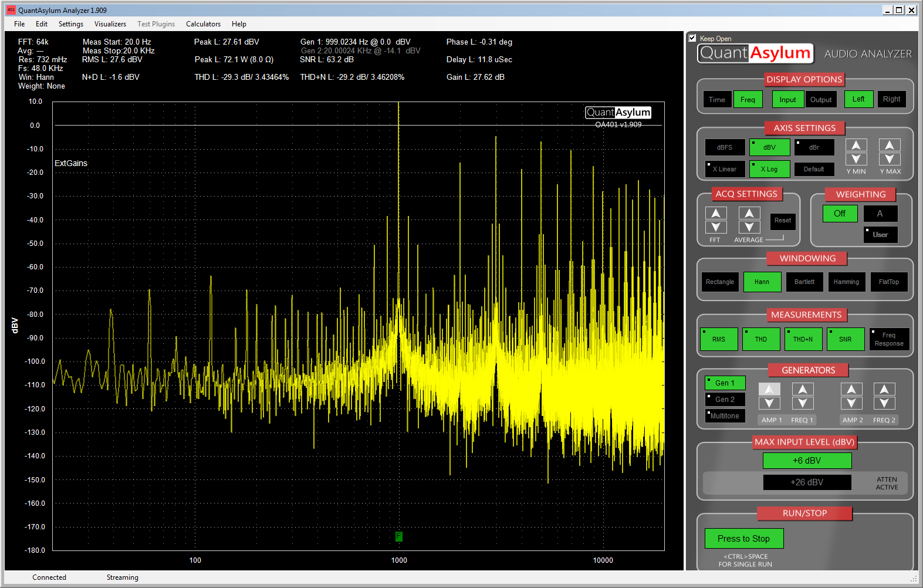The height and width of the screenshot is (588, 923).
Task: Set Y axis units to dBFS
Action: pos(725,147)
